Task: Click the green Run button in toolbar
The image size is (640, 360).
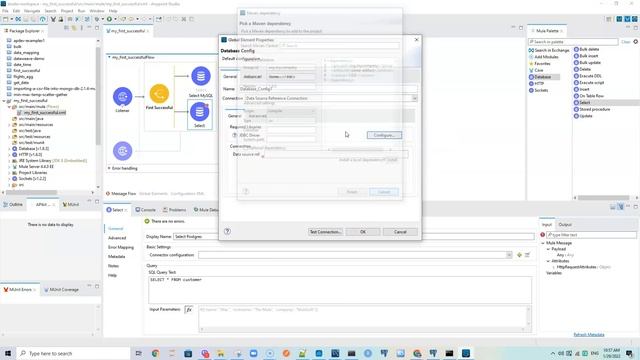Action: click(x=109, y=19)
